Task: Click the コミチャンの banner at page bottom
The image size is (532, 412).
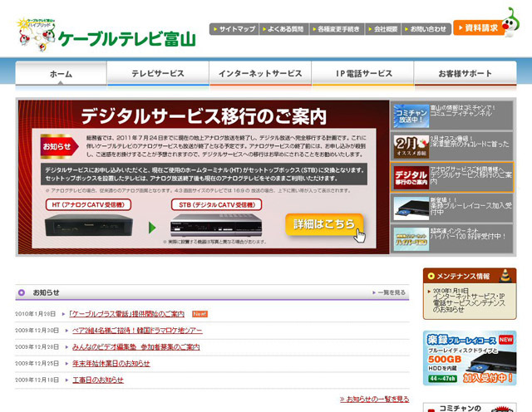Action: pyautogui.click(x=470, y=407)
